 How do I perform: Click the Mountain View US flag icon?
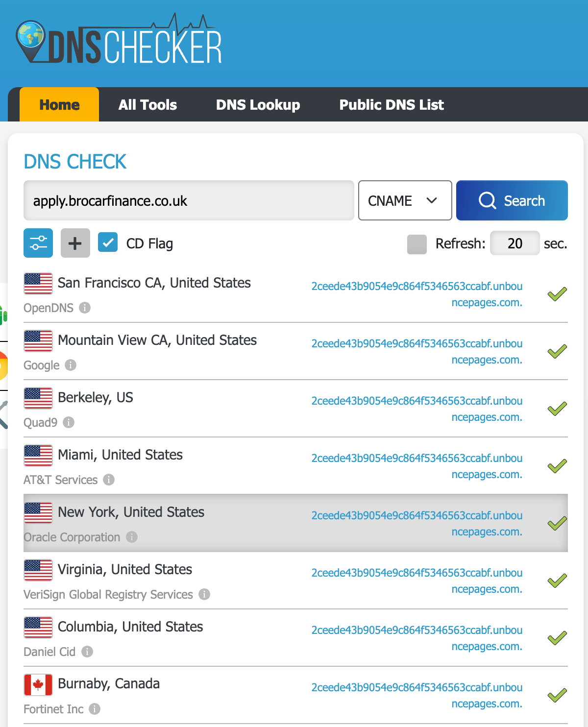38,341
